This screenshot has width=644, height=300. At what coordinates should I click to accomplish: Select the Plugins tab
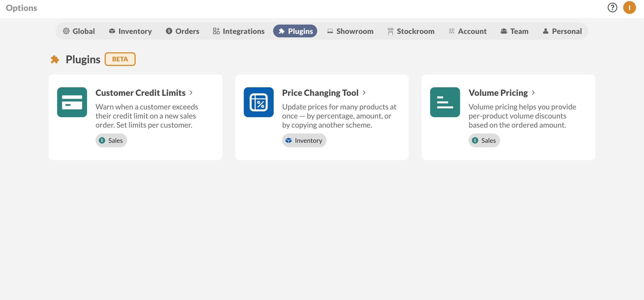(x=295, y=31)
